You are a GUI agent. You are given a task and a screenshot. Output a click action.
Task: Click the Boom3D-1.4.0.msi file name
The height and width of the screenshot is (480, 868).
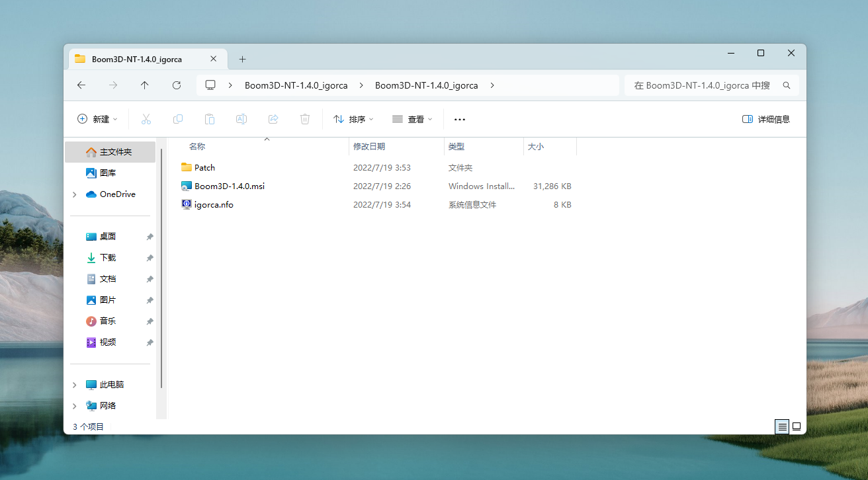pos(230,186)
